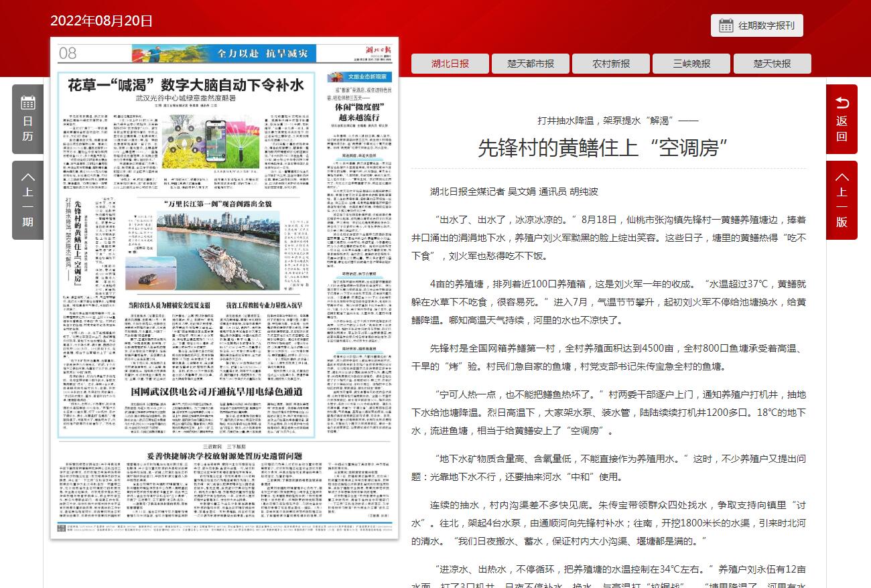Click the byline 湖北日报全媒记者 吴文娟 通讯员 胡纯波
Image resolution: width=871 pixels, height=588 pixels.
click(x=514, y=192)
